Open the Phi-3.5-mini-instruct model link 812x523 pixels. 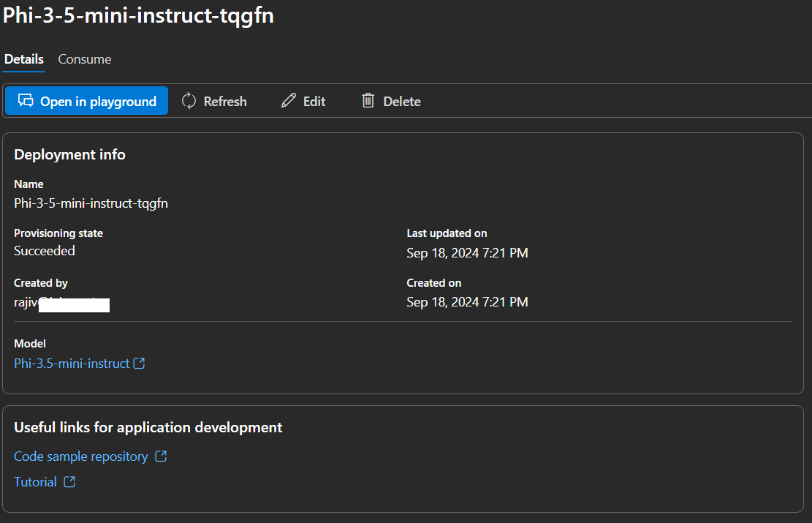pos(72,364)
